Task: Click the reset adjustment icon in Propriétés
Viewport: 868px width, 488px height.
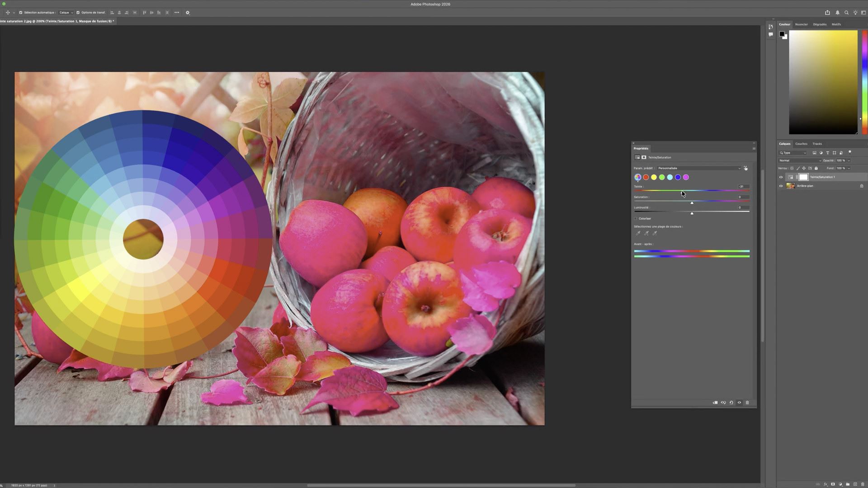Action: (x=731, y=403)
